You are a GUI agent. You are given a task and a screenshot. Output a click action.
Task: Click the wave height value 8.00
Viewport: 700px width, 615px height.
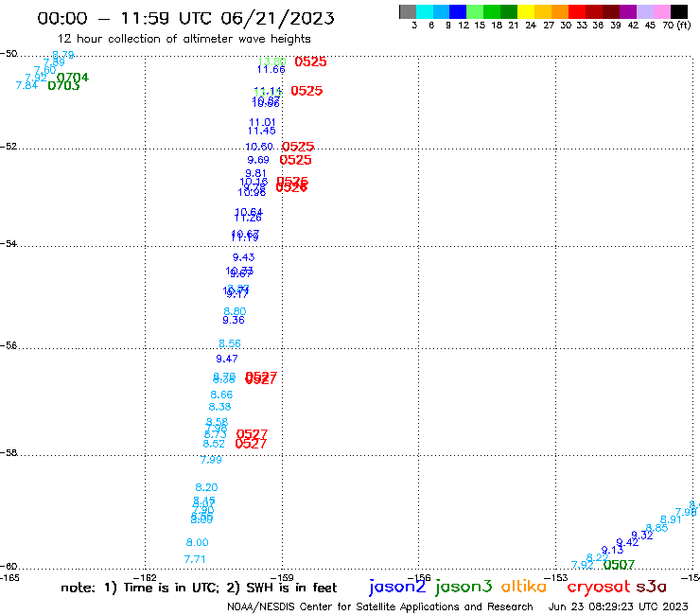click(198, 542)
